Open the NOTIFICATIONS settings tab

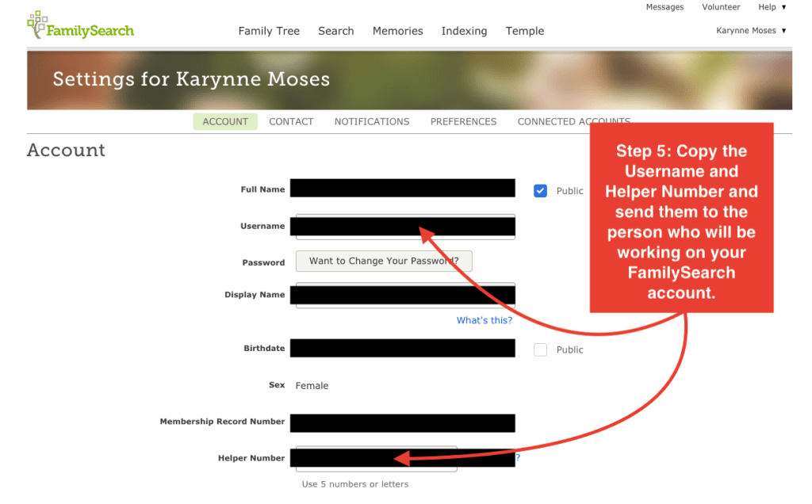coord(371,121)
